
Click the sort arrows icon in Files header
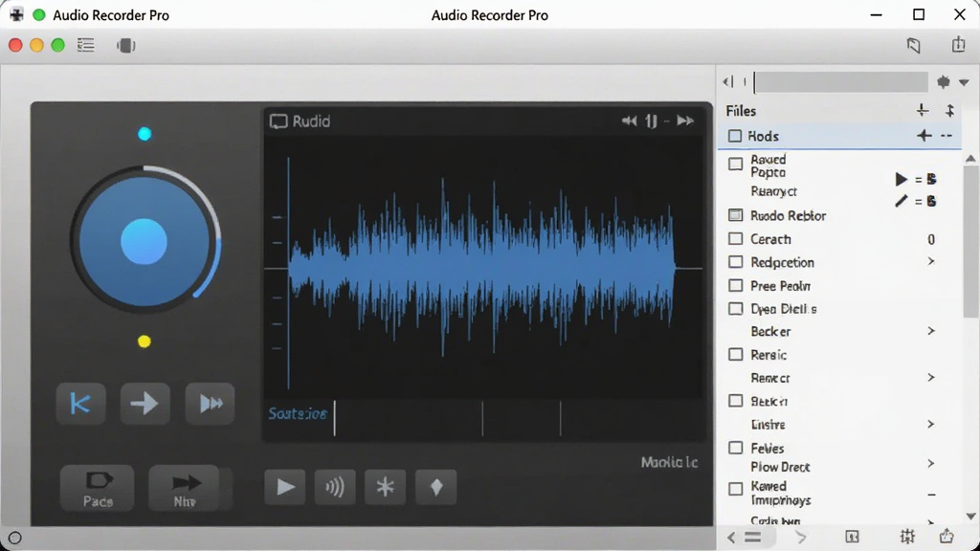point(950,111)
